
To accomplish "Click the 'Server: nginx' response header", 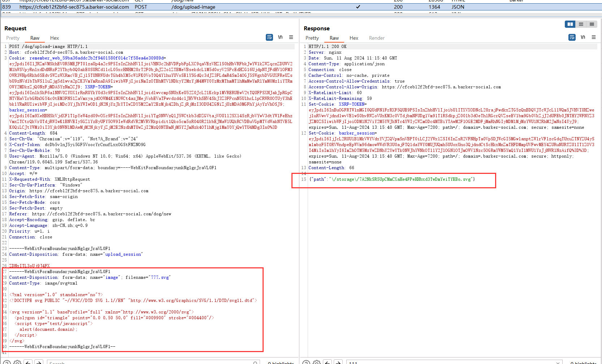I will point(325,52).
